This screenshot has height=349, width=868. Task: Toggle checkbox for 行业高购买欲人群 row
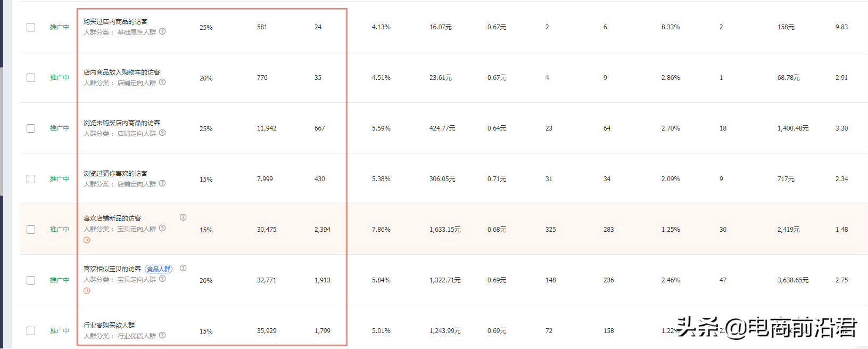coord(31,331)
